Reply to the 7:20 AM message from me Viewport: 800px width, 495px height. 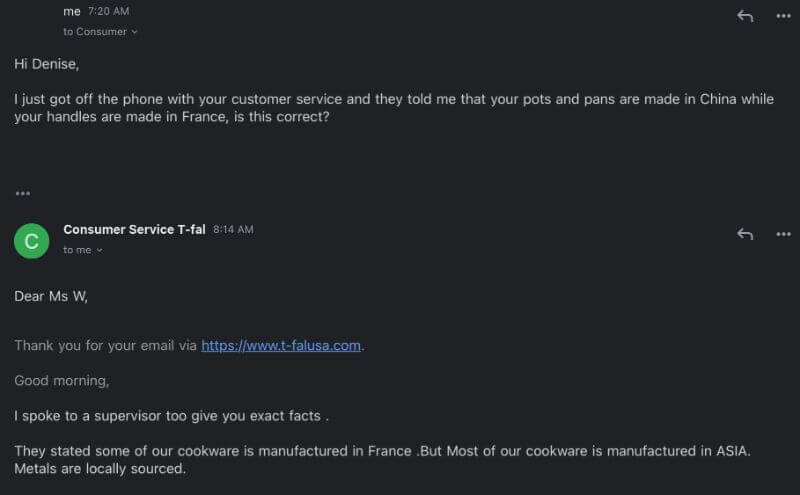coord(745,16)
